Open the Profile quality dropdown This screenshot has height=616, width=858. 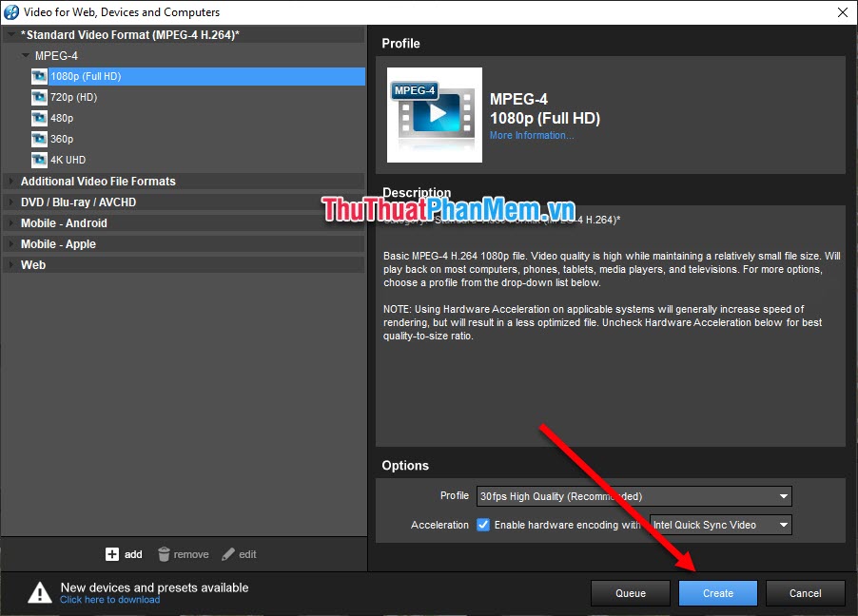click(782, 495)
